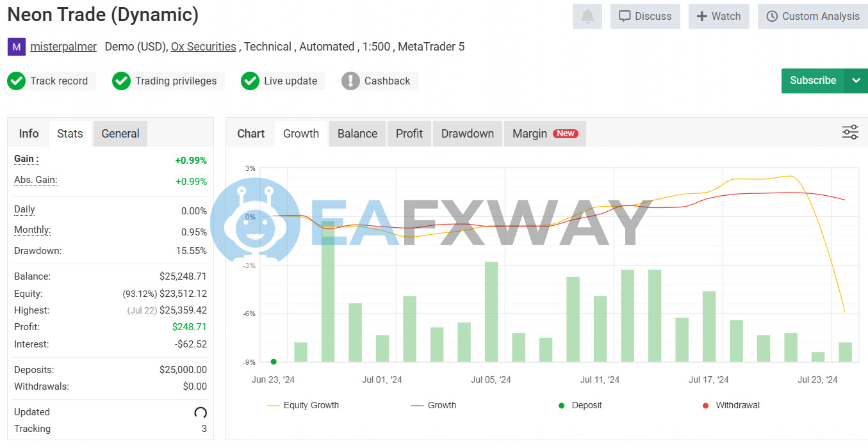Add system to Watch list
868x446 pixels.
click(x=719, y=17)
